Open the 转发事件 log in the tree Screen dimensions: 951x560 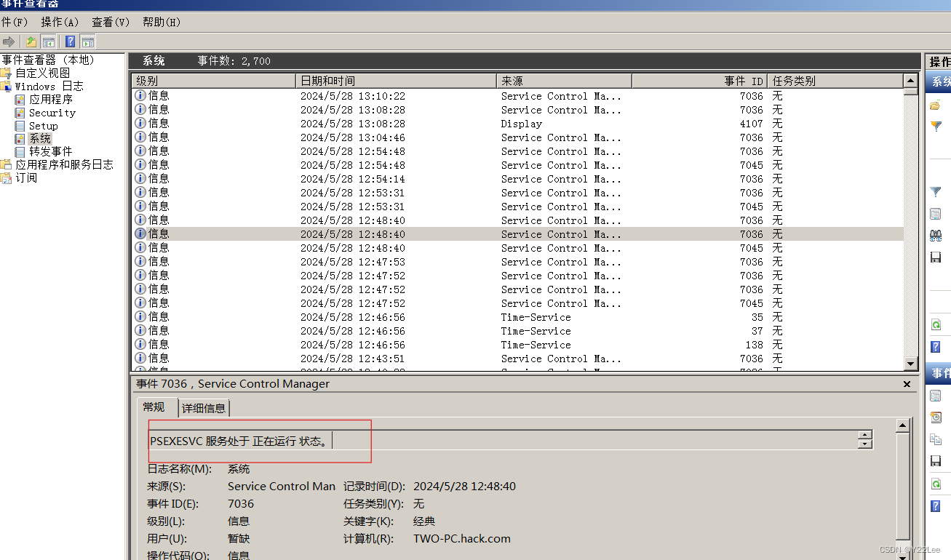[x=51, y=151]
